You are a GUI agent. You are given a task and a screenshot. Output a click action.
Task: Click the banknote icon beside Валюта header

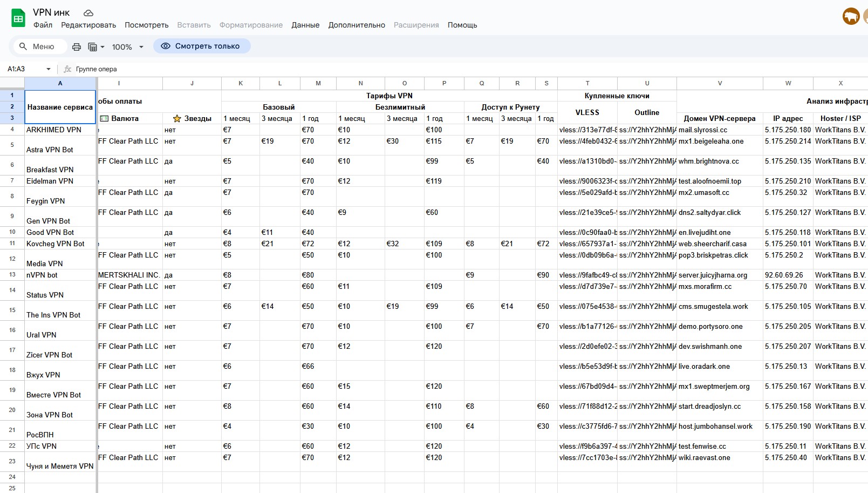(x=104, y=118)
